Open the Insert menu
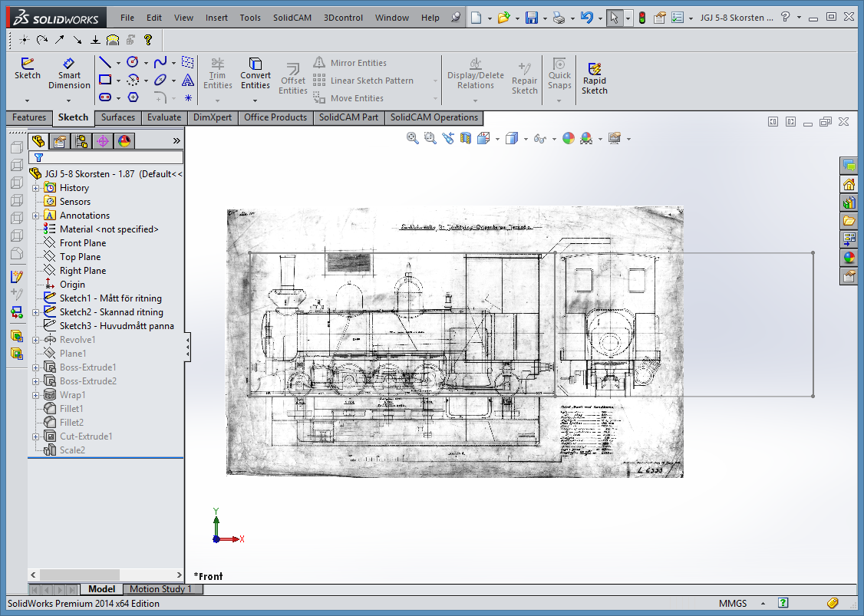 216,18
